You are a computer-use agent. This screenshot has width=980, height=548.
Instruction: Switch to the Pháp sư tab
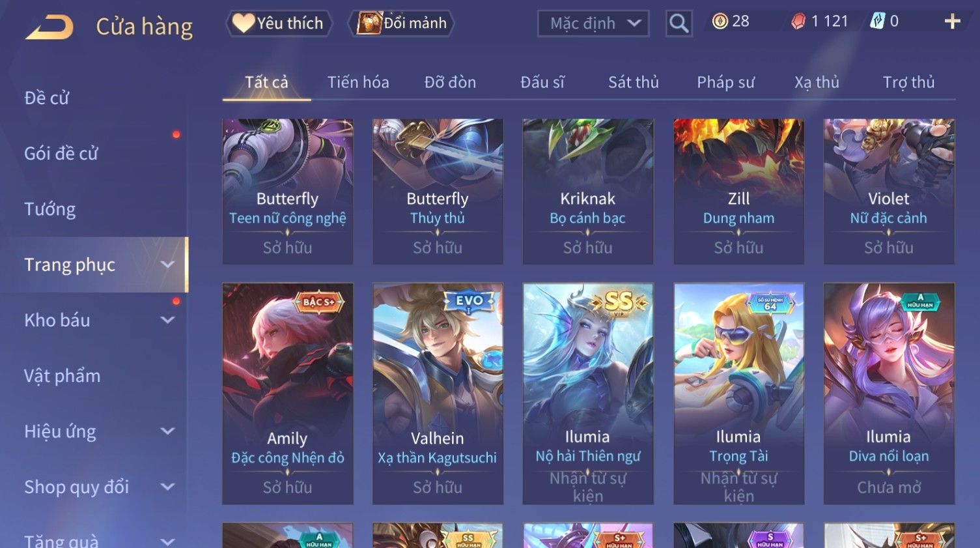click(x=725, y=82)
